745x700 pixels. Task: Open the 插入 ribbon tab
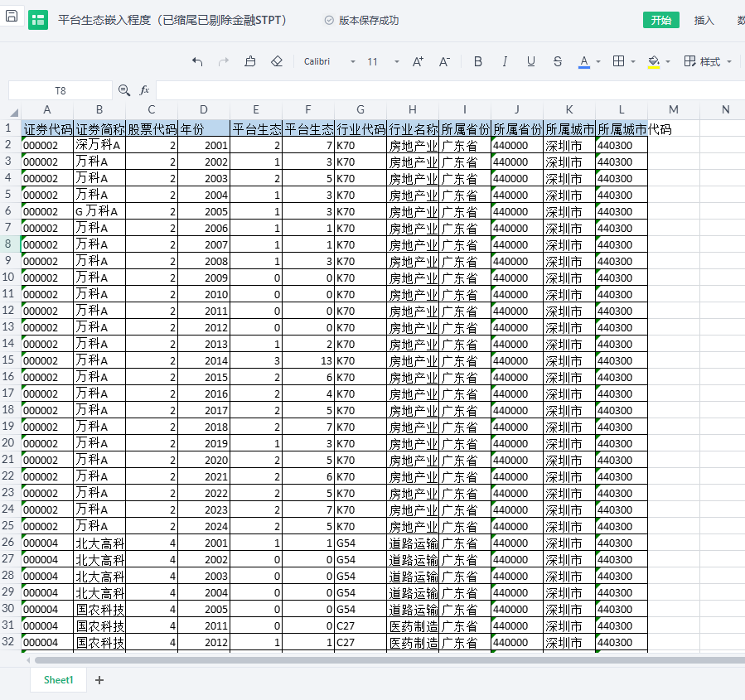[704, 20]
